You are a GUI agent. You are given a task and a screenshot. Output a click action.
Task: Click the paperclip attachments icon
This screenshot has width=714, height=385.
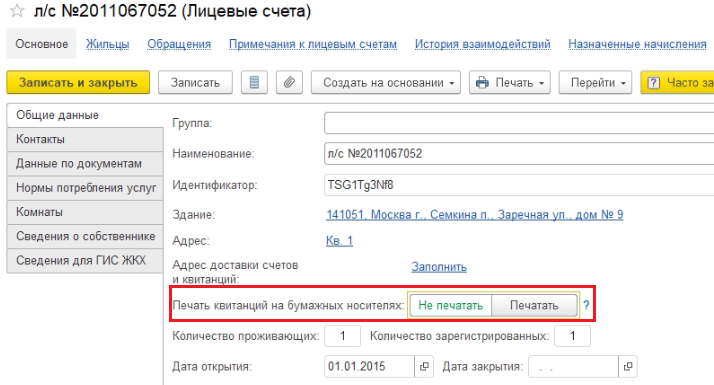point(289,82)
